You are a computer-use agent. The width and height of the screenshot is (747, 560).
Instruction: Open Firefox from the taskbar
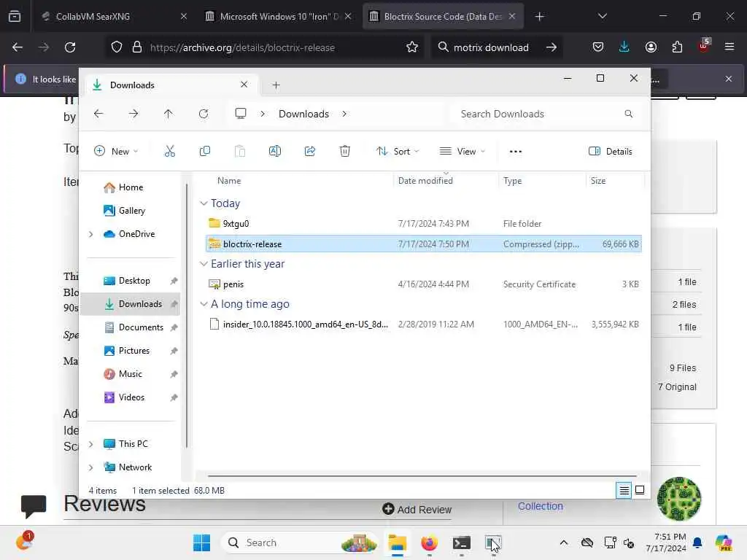point(429,542)
